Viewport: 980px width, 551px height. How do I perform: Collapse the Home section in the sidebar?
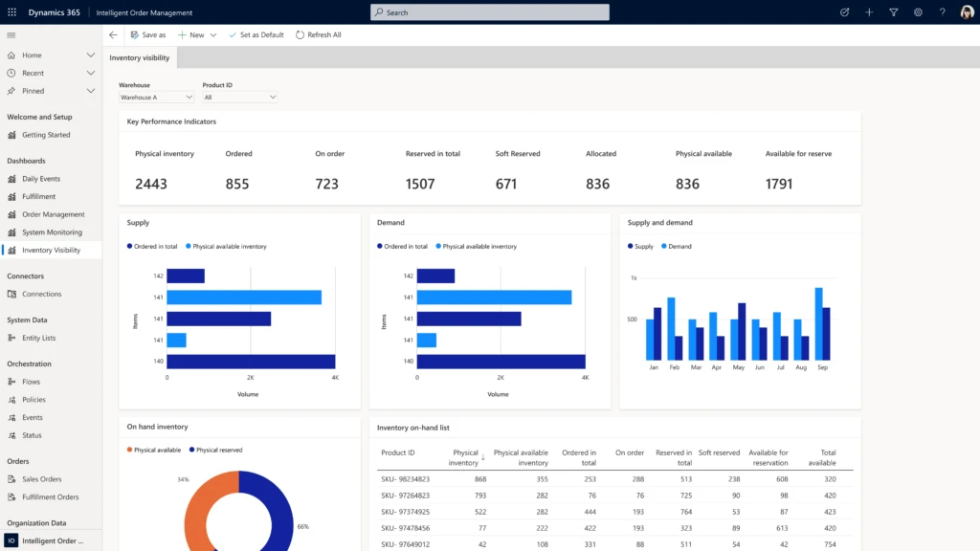coord(89,55)
